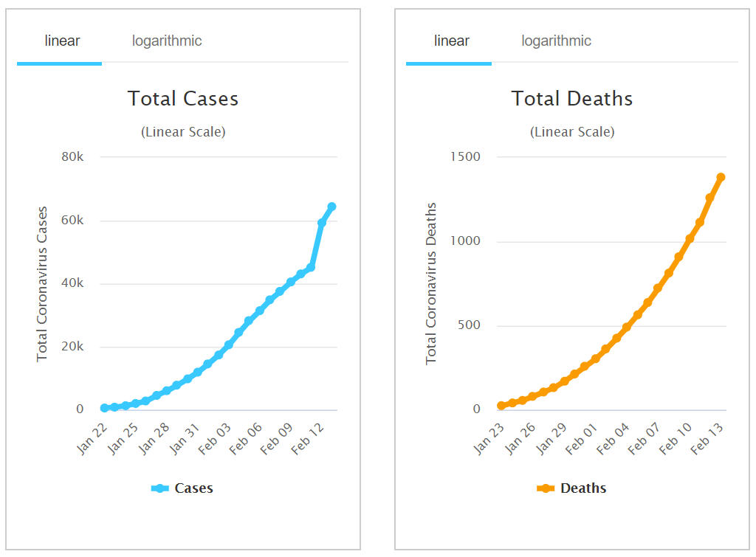Select linear tab in Total Deaths chart
This screenshot has width=756, height=557.
[x=451, y=41]
